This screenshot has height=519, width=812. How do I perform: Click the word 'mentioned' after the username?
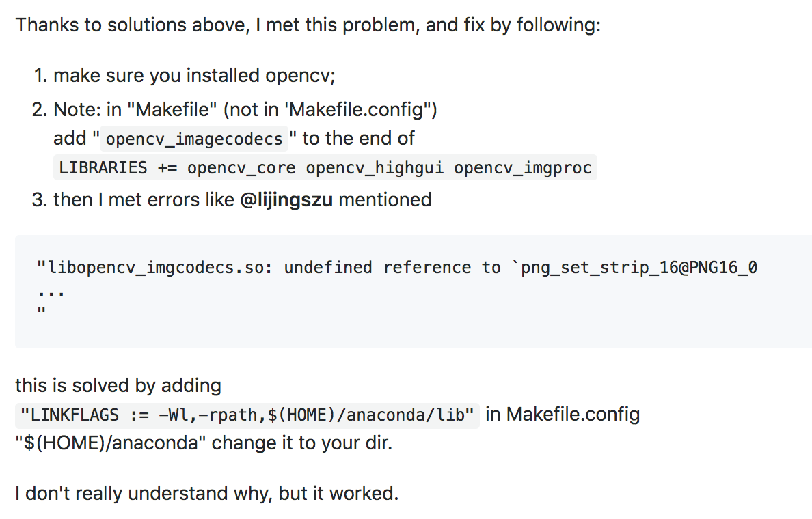[x=385, y=199]
